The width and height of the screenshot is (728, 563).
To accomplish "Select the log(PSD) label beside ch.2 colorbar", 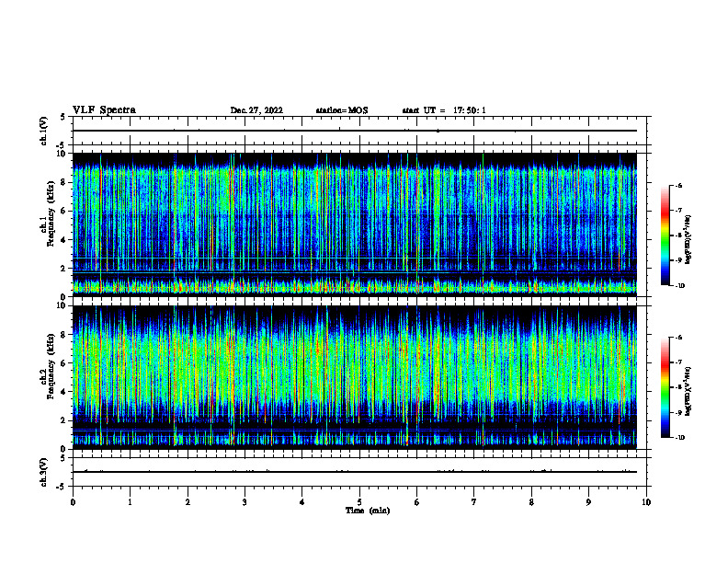I will [x=688, y=391].
